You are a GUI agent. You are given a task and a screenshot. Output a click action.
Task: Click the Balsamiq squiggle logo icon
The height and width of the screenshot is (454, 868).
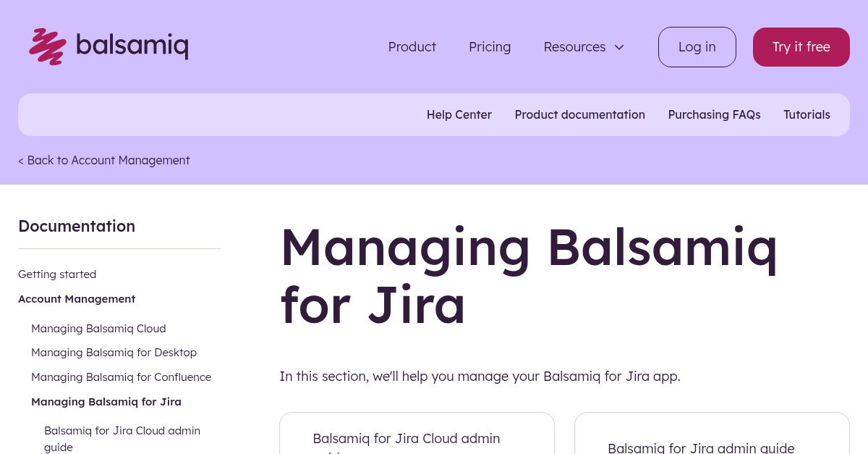pos(46,46)
